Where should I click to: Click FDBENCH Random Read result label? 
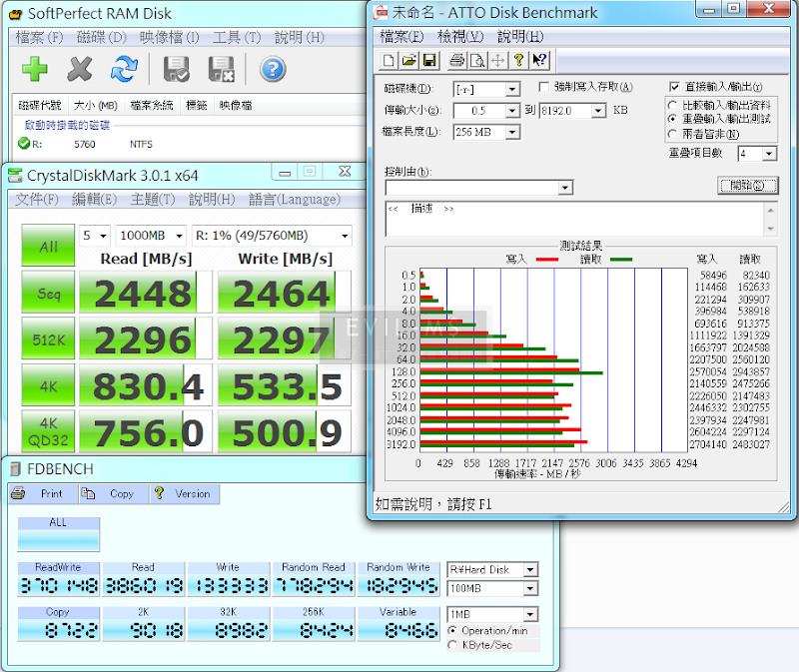314,567
